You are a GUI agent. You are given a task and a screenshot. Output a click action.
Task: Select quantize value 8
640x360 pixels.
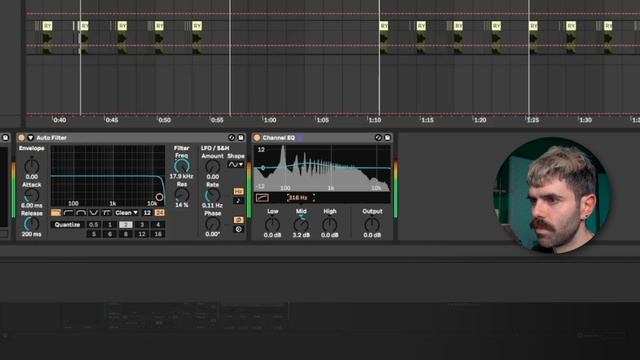tap(126, 234)
